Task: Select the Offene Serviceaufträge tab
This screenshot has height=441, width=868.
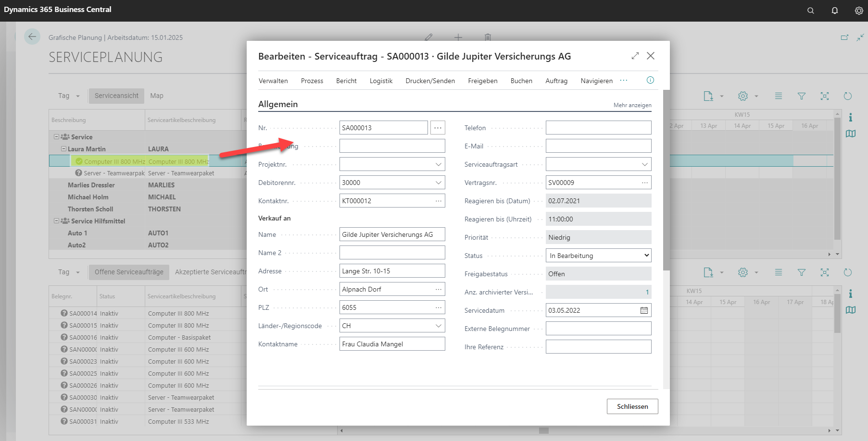Action: 129,272
